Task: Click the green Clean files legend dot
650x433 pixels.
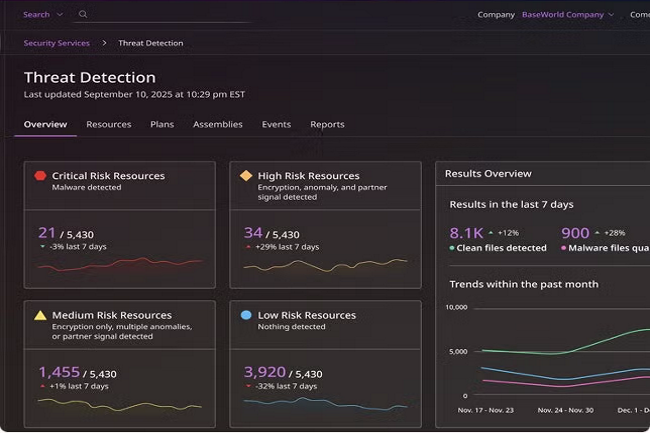Action: coord(453,248)
